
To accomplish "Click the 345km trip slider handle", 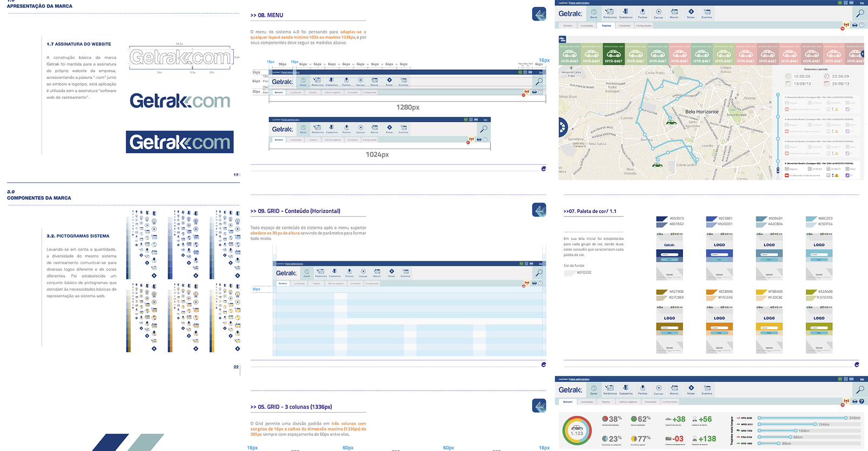I will pyautogui.click(x=846, y=418).
